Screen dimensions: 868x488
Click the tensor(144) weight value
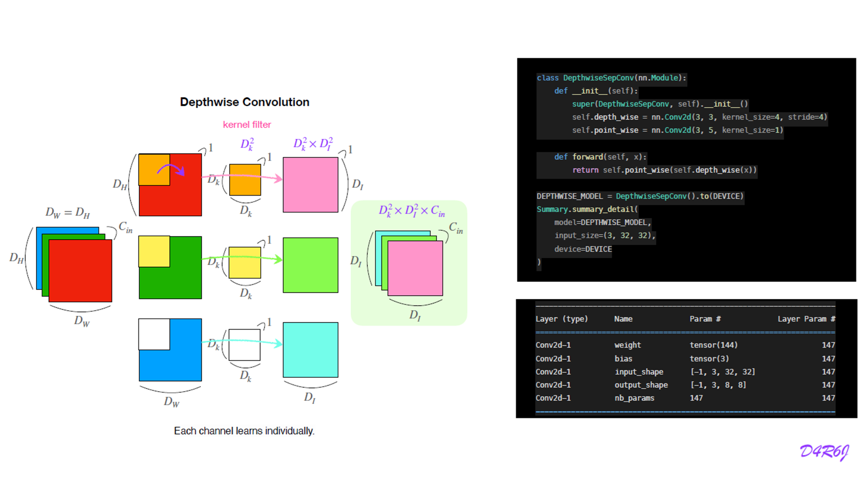pyautogui.click(x=713, y=345)
